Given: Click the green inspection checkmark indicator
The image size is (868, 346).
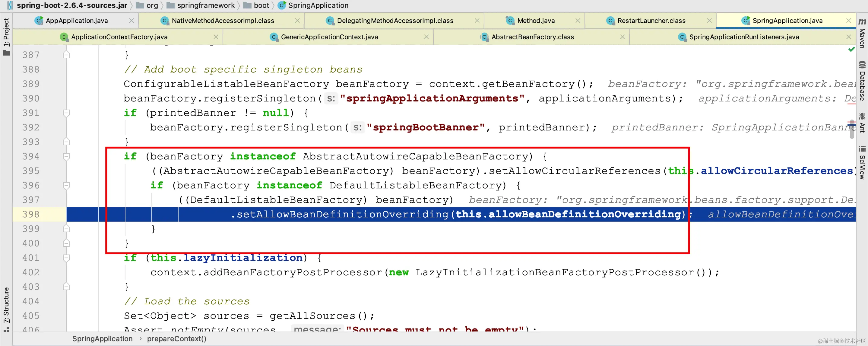Looking at the screenshot, I should coord(851,50).
